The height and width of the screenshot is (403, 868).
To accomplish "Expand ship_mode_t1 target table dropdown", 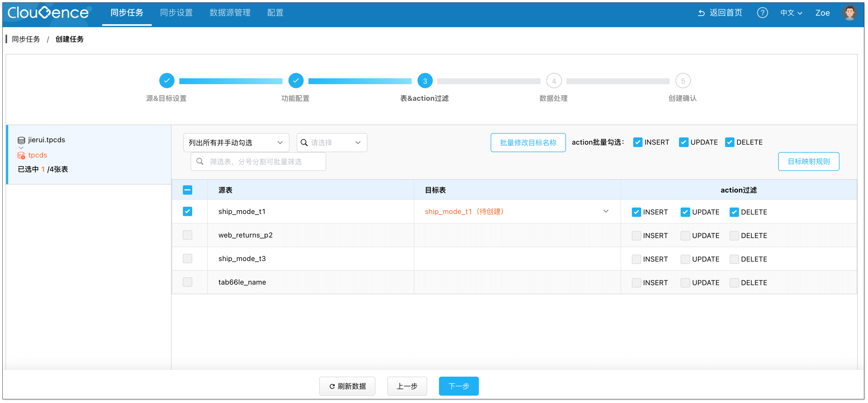I will coord(605,211).
